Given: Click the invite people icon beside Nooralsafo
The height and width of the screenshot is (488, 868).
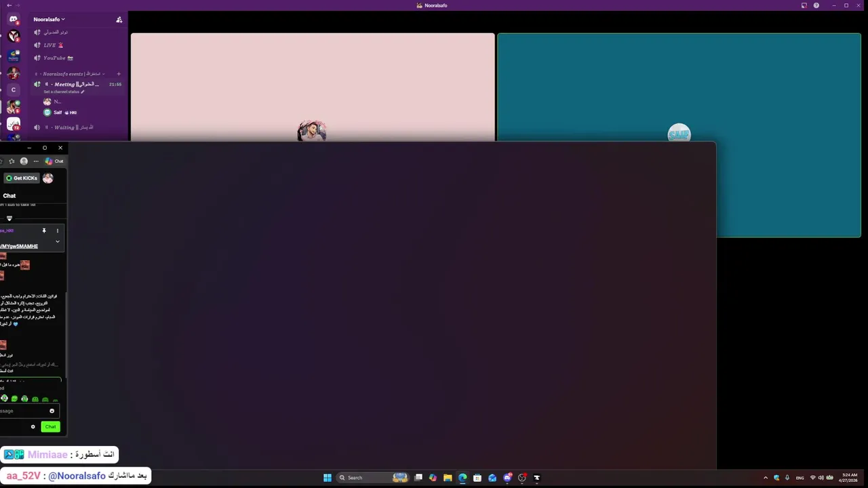Looking at the screenshot, I should coord(119,20).
